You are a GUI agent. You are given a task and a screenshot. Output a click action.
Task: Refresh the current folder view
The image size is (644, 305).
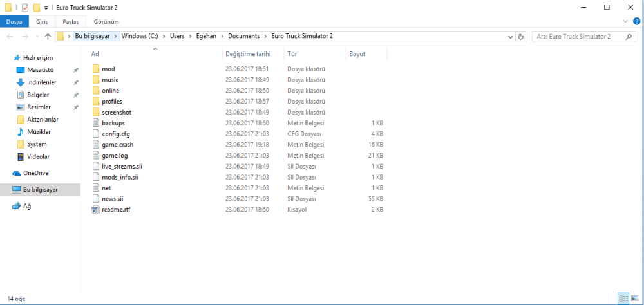click(x=520, y=37)
